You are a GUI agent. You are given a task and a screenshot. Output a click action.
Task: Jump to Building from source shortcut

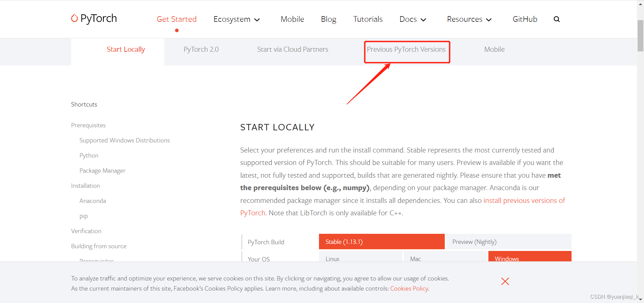(99, 246)
